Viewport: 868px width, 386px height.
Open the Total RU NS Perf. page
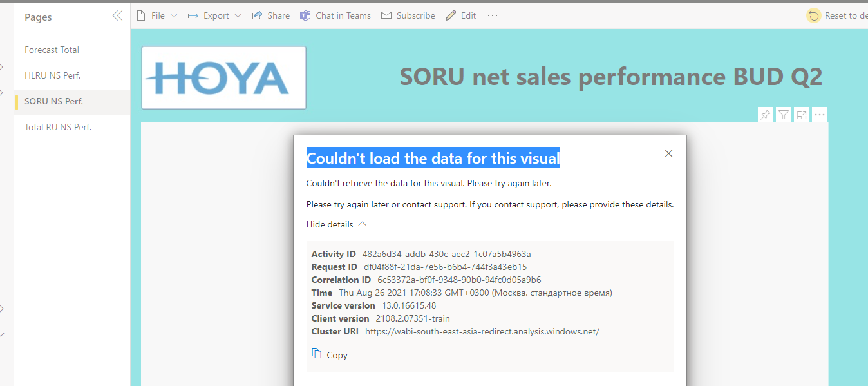(x=72, y=127)
